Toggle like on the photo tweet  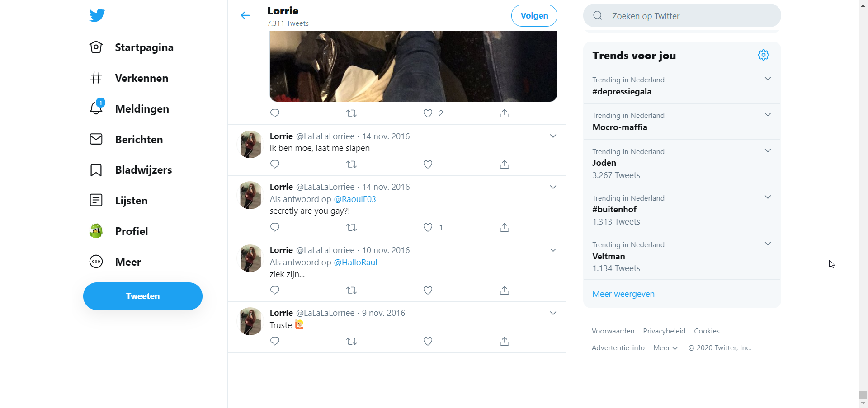(x=428, y=113)
